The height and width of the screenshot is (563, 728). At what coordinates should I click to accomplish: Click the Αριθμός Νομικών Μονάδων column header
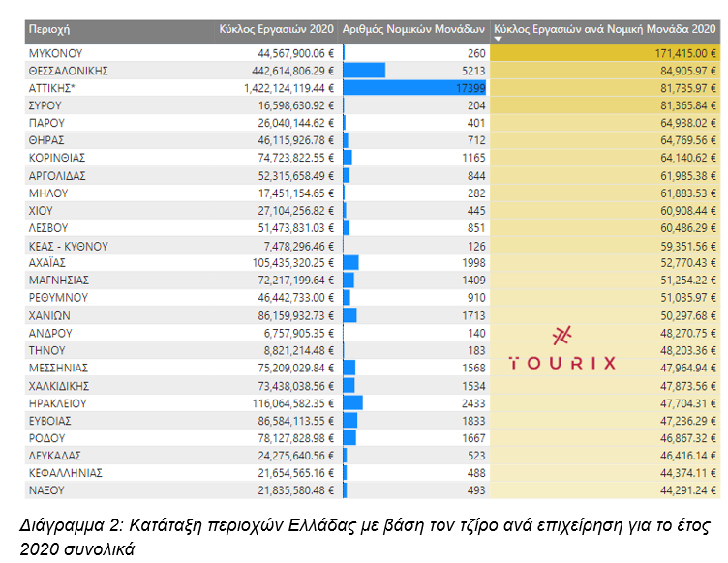[x=413, y=30]
